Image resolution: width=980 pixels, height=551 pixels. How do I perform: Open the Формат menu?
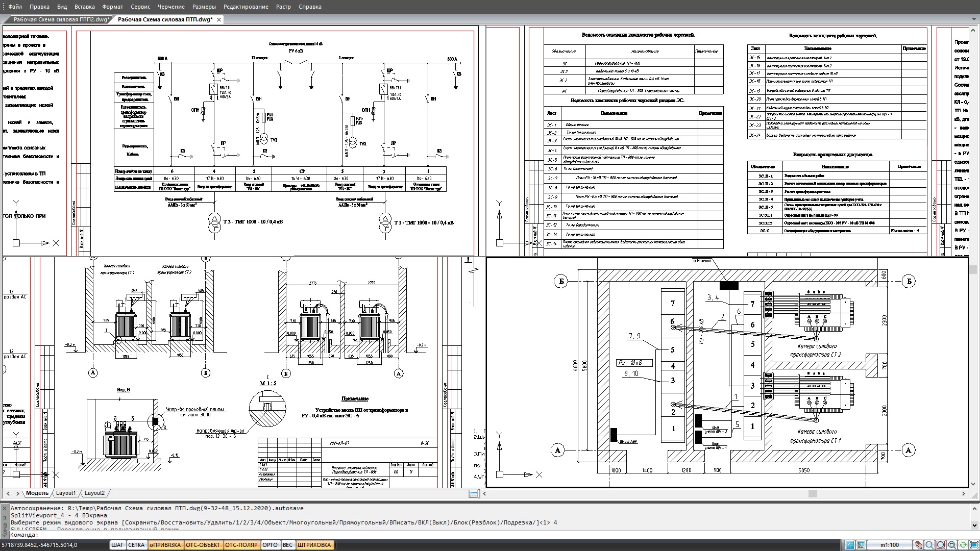[112, 7]
